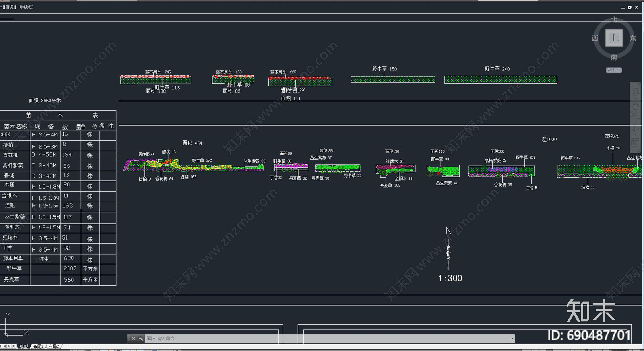Expand the recent commands dropdown arrow

point(154,339)
